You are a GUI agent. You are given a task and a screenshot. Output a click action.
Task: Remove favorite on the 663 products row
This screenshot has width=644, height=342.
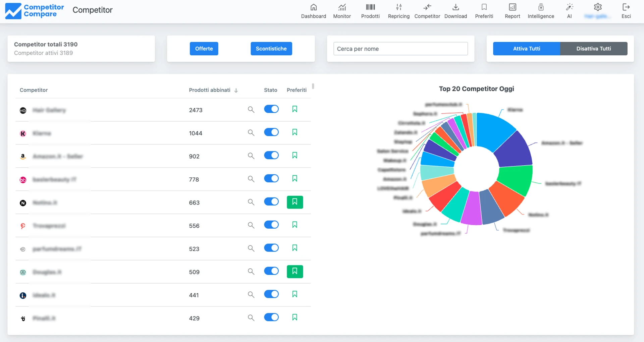tap(295, 202)
